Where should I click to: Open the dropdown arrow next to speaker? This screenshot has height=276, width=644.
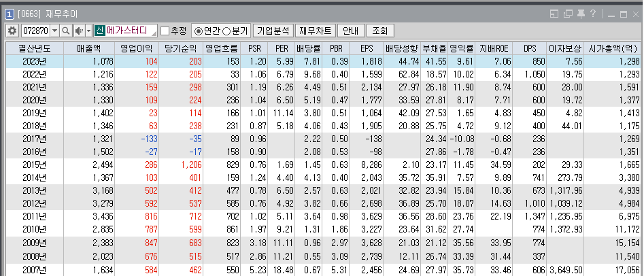coord(88,31)
